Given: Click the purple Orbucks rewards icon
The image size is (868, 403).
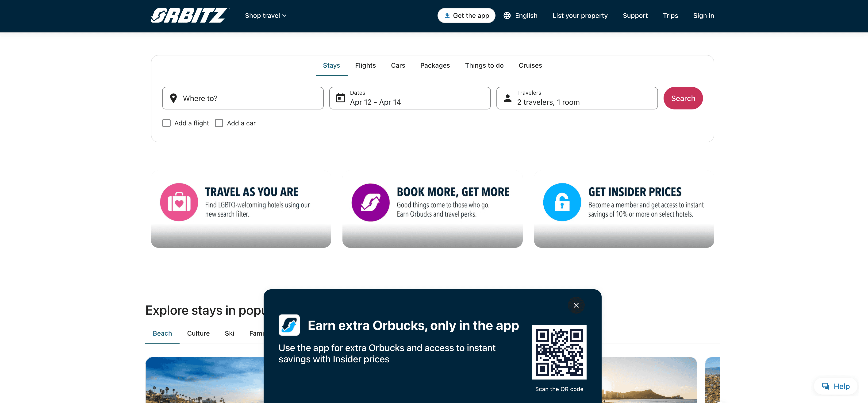Looking at the screenshot, I should click(370, 202).
